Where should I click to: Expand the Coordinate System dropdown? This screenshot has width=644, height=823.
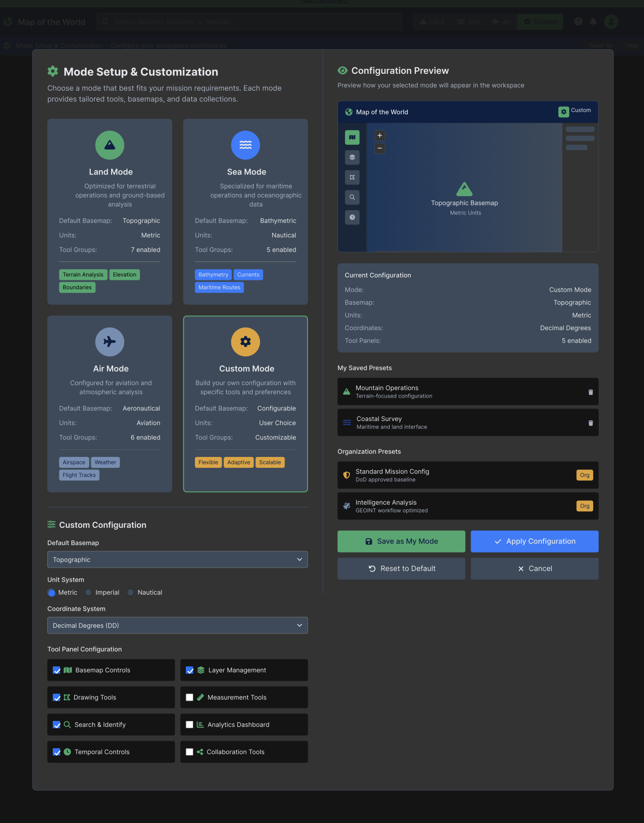177,625
